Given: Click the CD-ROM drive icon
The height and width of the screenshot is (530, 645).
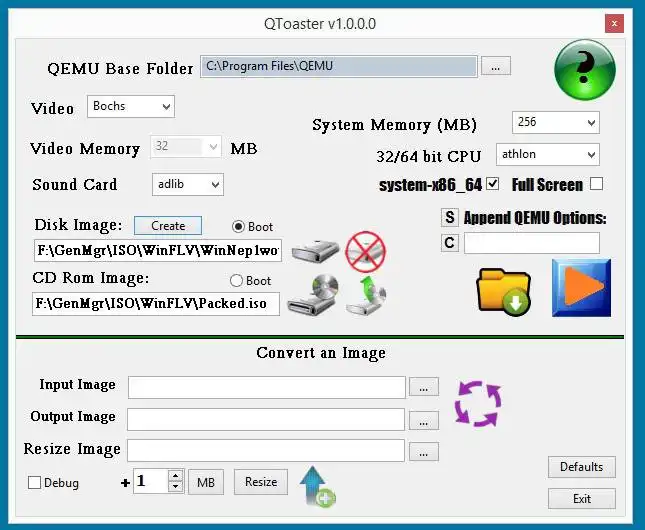Looking at the screenshot, I should pos(313,296).
